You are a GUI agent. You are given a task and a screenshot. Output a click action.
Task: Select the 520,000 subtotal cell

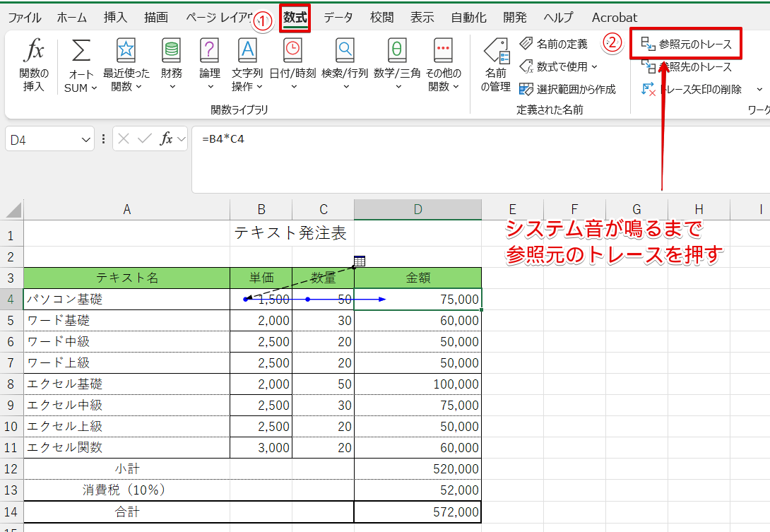418,468
